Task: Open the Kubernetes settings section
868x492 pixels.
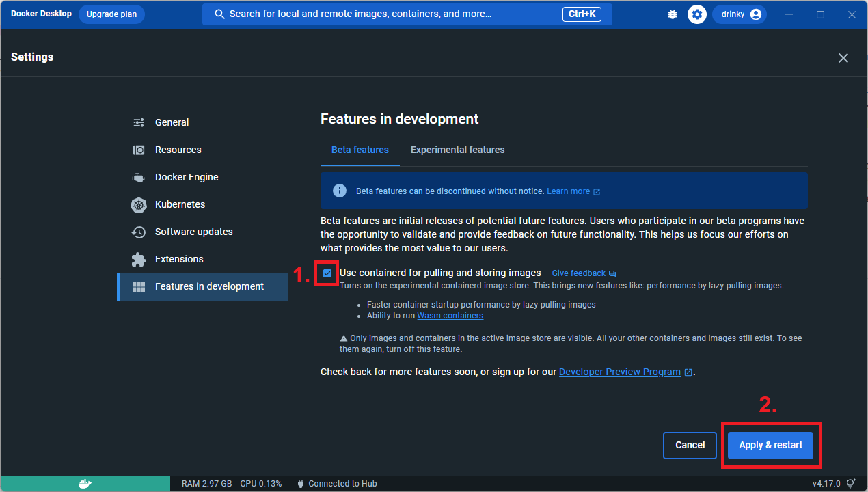Action: click(x=202, y=204)
